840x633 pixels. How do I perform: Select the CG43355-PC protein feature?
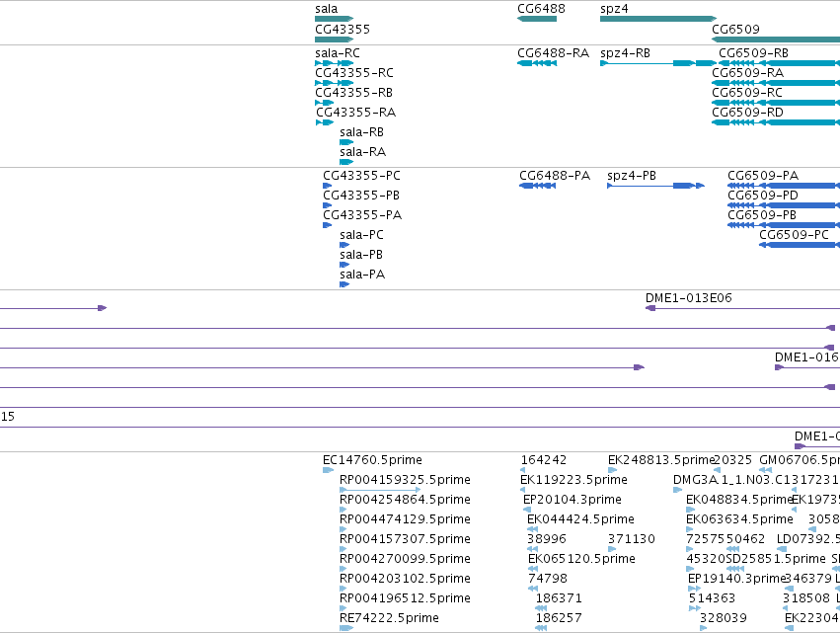coord(328,186)
